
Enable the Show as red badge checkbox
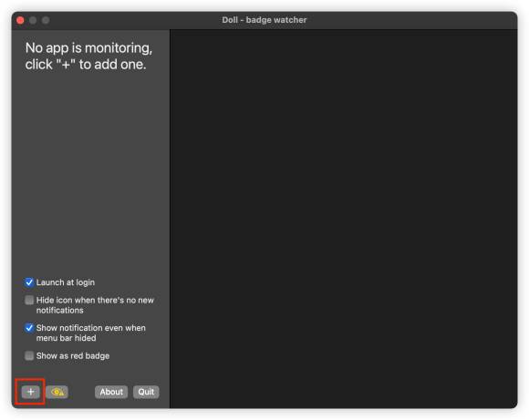(29, 355)
